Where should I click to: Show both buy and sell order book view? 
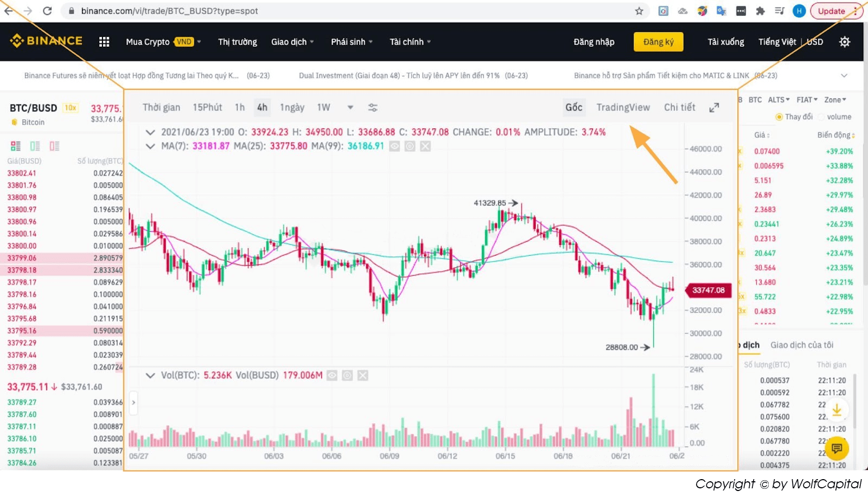tap(16, 146)
